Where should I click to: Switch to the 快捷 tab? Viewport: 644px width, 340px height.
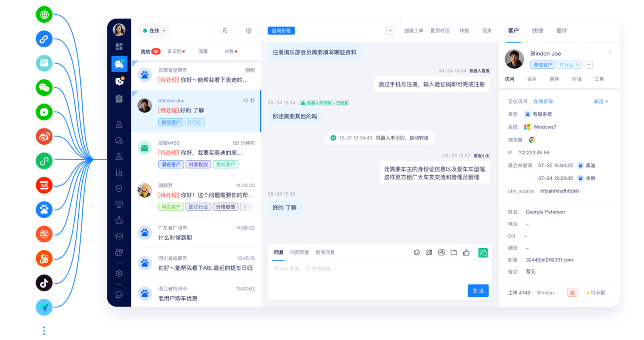point(537,31)
